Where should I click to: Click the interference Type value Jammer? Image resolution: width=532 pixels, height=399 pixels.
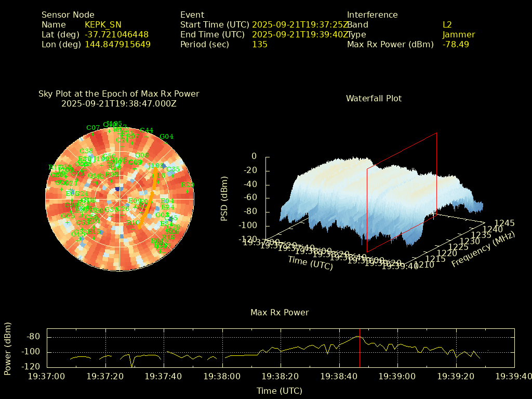[x=458, y=35]
